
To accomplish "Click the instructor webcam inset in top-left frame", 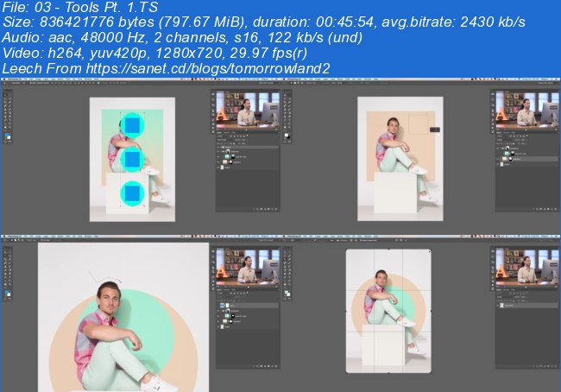I will (248, 110).
